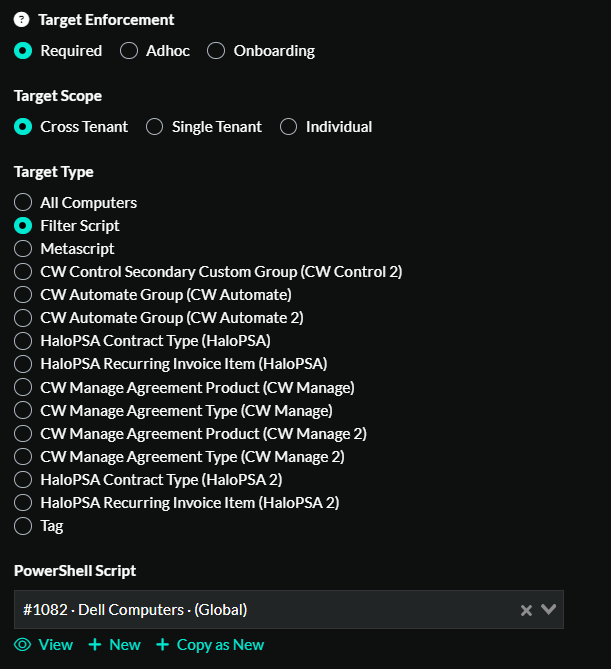Clear the selected PowerShell script with X icon

(x=526, y=610)
